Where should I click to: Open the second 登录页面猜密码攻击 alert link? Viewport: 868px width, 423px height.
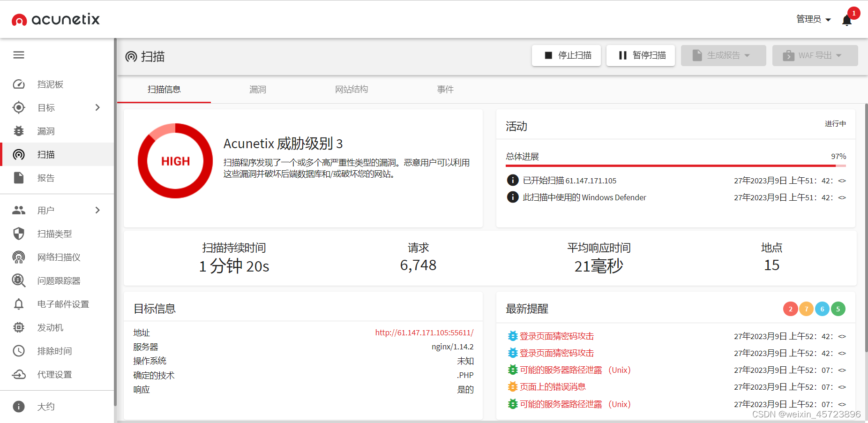pos(557,353)
